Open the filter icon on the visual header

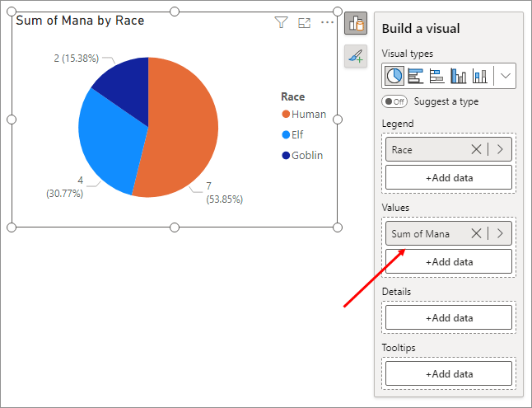point(281,23)
